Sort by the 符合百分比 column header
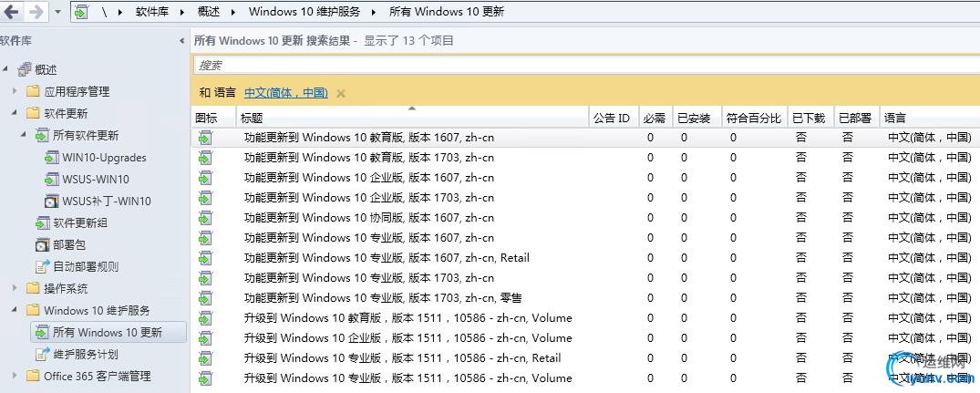 (x=755, y=119)
